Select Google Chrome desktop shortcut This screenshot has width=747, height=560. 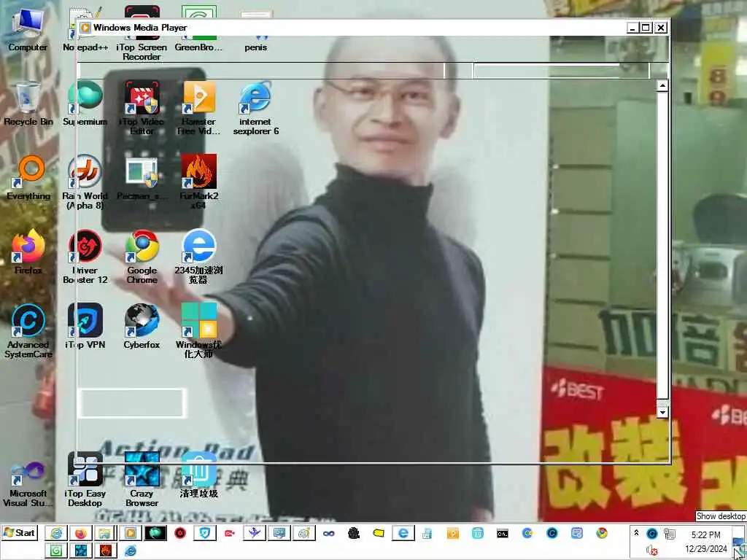[x=142, y=257]
